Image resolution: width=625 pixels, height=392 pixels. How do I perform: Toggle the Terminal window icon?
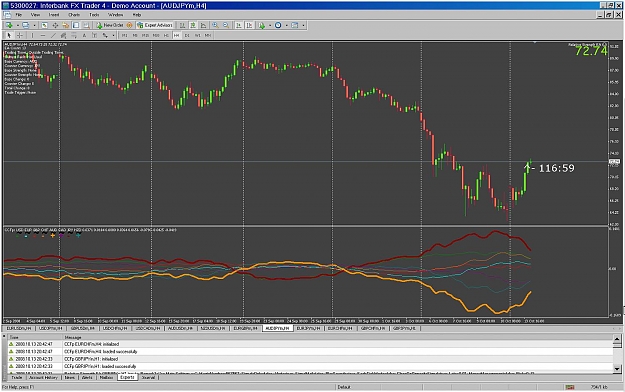tap(76, 25)
